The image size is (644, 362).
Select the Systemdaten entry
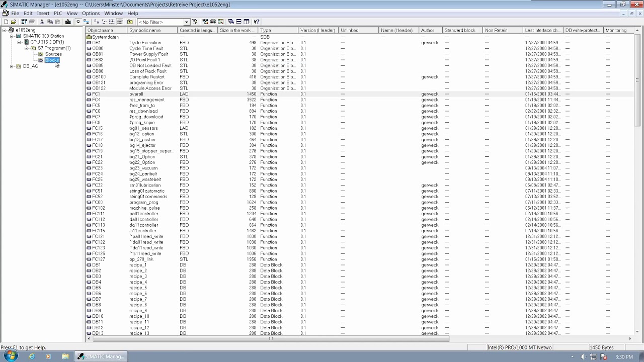pos(360,37)
